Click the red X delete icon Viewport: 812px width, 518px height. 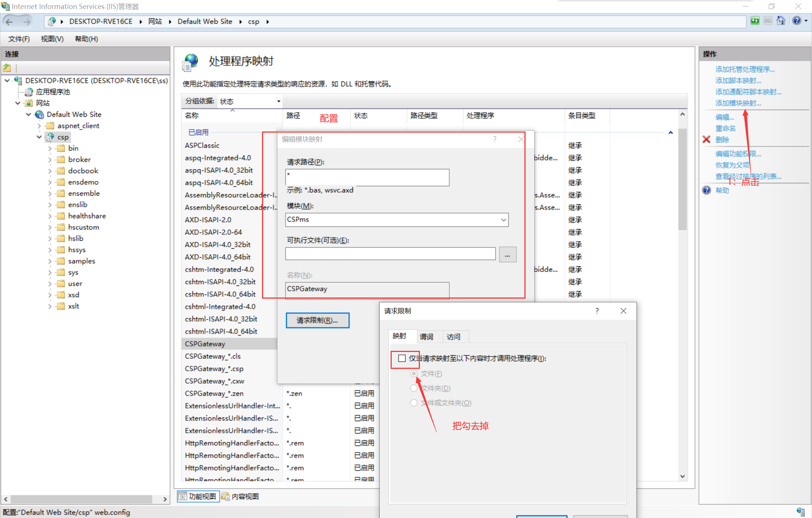tap(706, 139)
